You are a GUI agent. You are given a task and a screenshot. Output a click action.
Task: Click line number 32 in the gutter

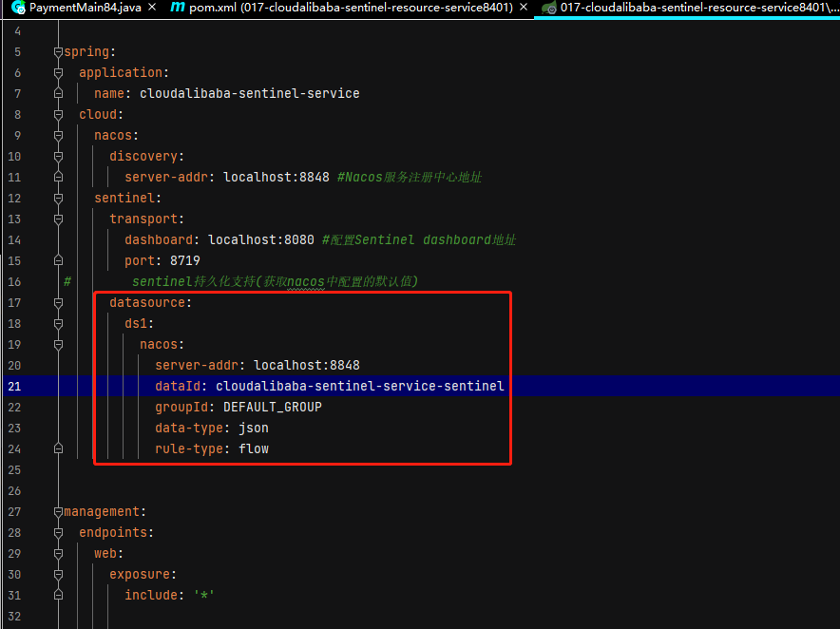click(14, 616)
